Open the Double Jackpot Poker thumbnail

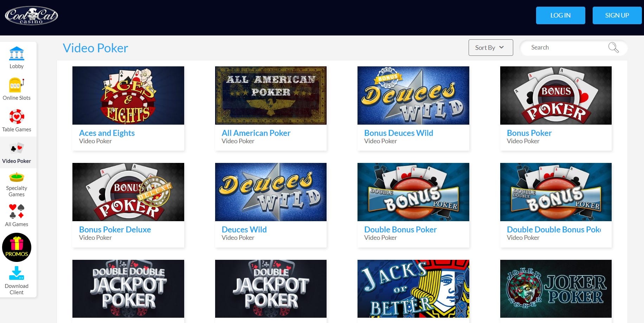click(x=271, y=289)
